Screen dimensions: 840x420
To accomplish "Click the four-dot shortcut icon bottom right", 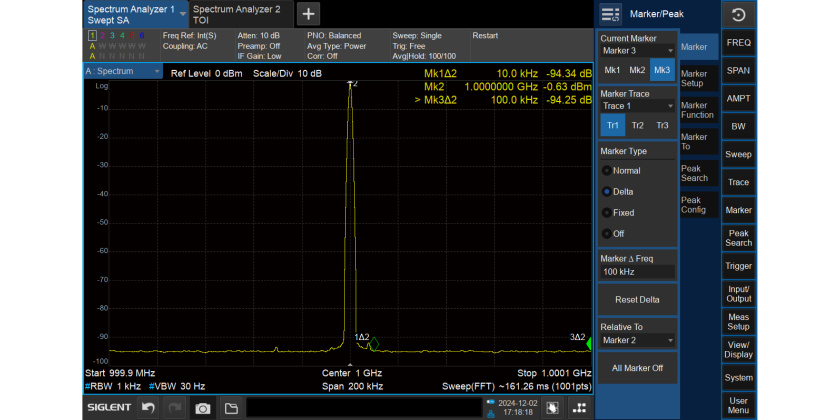I will click(579, 408).
